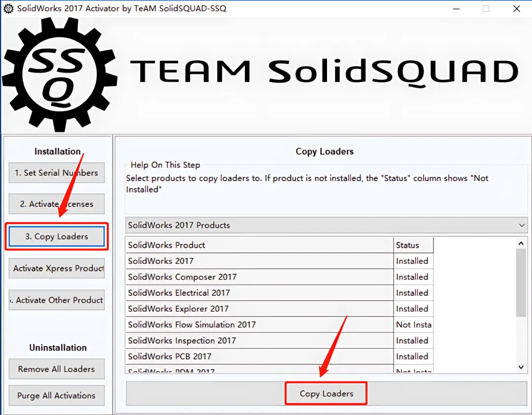Select the SolidWorks Composer 2017 row
This screenshot has height=415, width=532.
click(280, 277)
